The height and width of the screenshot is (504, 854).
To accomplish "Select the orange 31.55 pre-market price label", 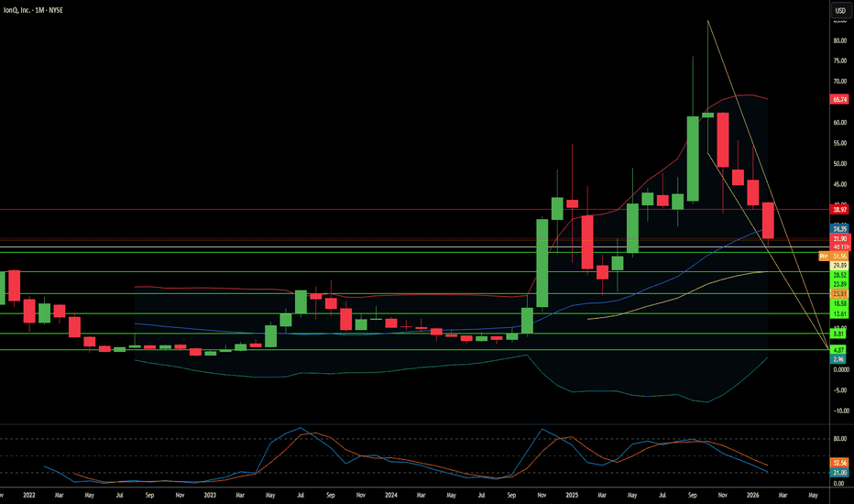I will coord(839,256).
